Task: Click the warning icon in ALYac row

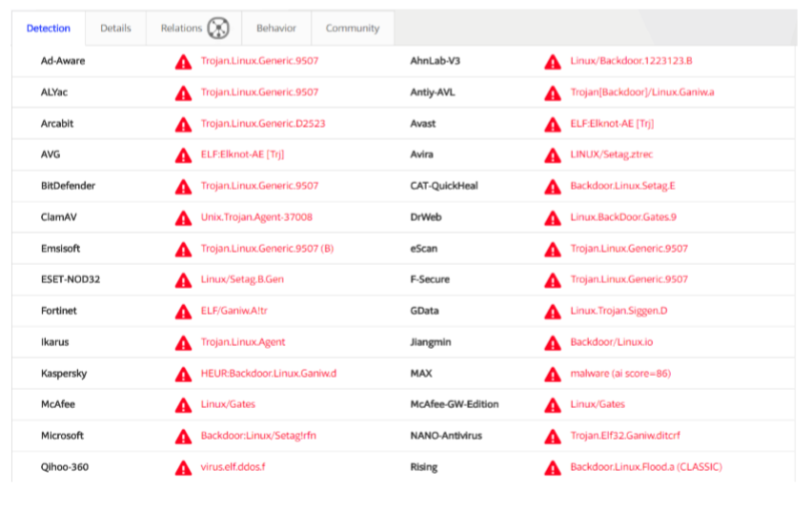Action: [183, 93]
